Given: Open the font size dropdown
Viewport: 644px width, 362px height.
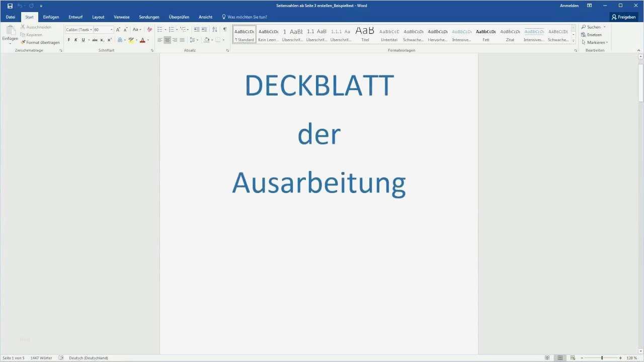Looking at the screenshot, I should [x=111, y=29].
